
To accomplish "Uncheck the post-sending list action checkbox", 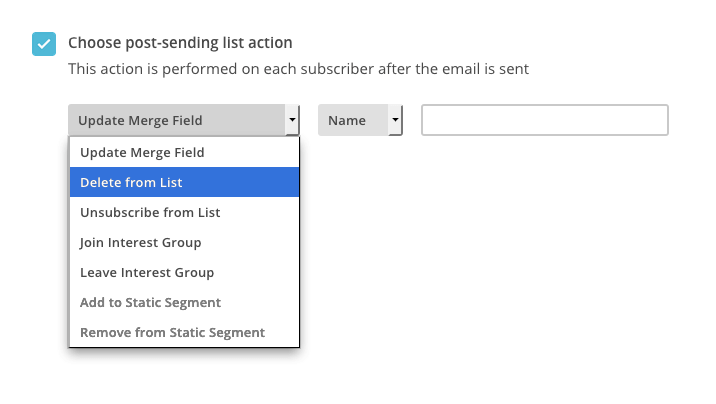I will [x=44, y=44].
